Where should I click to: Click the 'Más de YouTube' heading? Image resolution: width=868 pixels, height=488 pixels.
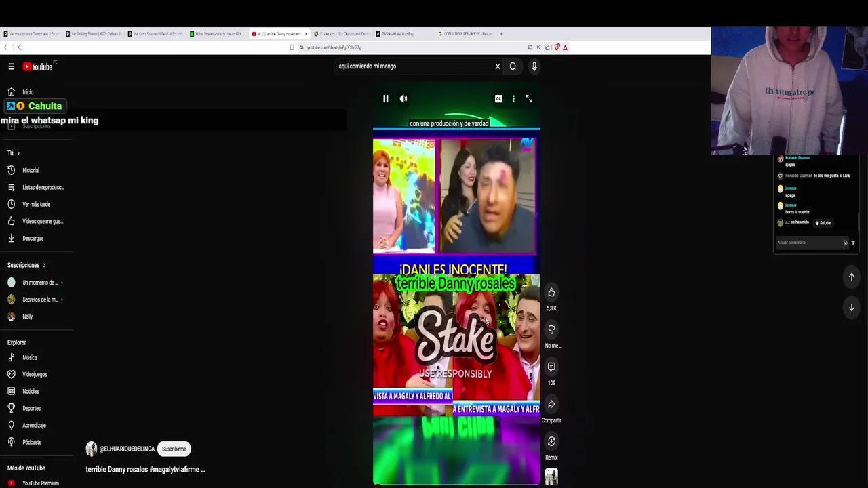[x=26, y=468]
